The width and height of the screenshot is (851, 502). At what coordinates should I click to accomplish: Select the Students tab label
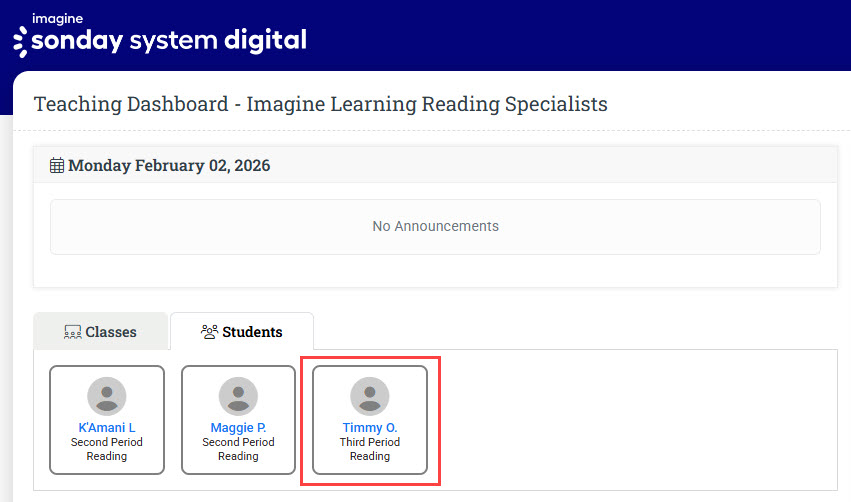252,332
